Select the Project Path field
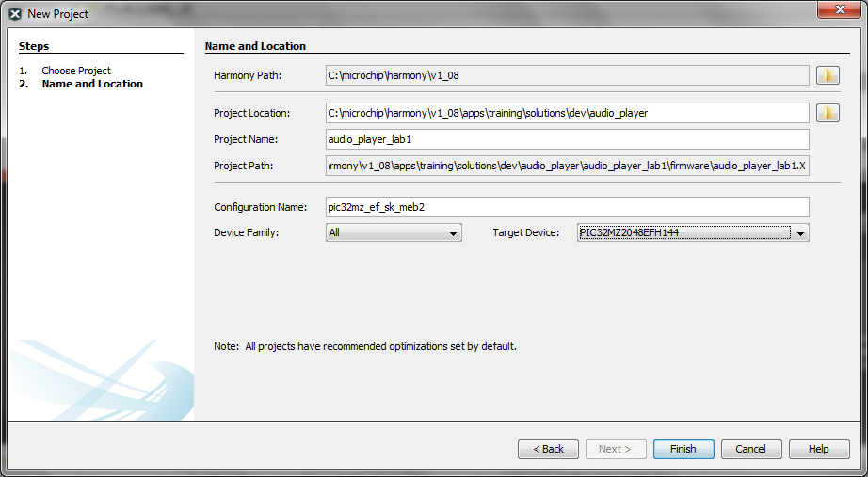The width and height of the screenshot is (868, 477). click(x=567, y=166)
